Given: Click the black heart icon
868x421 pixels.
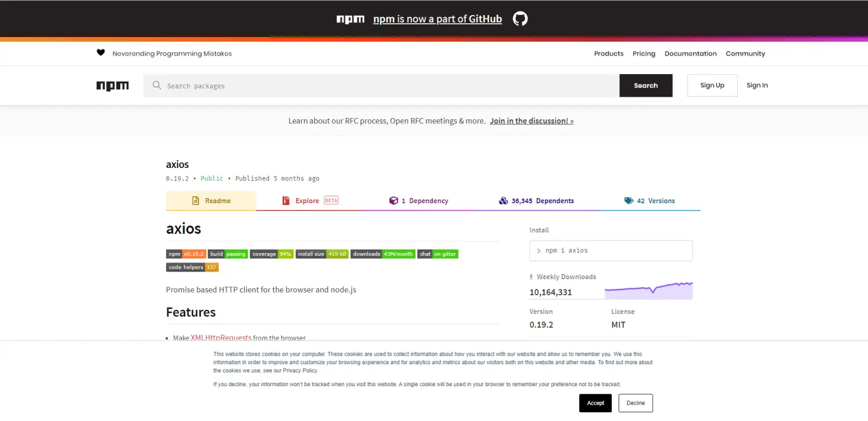Looking at the screenshot, I should (101, 53).
